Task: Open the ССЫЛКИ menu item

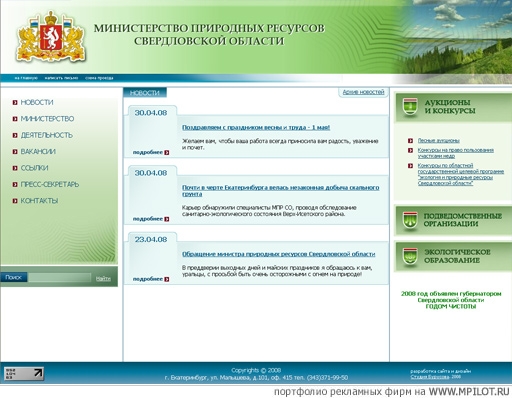Action: tap(35, 168)
